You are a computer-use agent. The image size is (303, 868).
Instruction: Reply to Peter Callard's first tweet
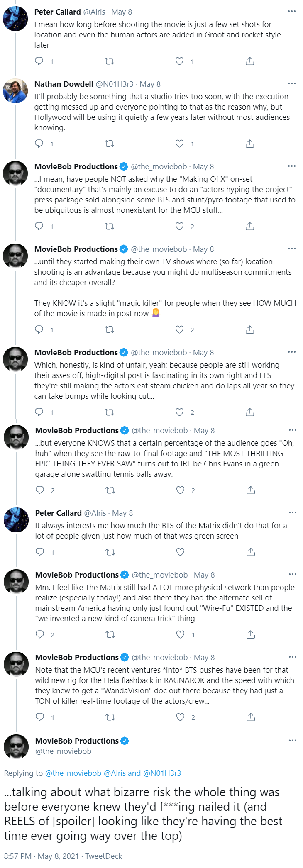pos(39,61)
